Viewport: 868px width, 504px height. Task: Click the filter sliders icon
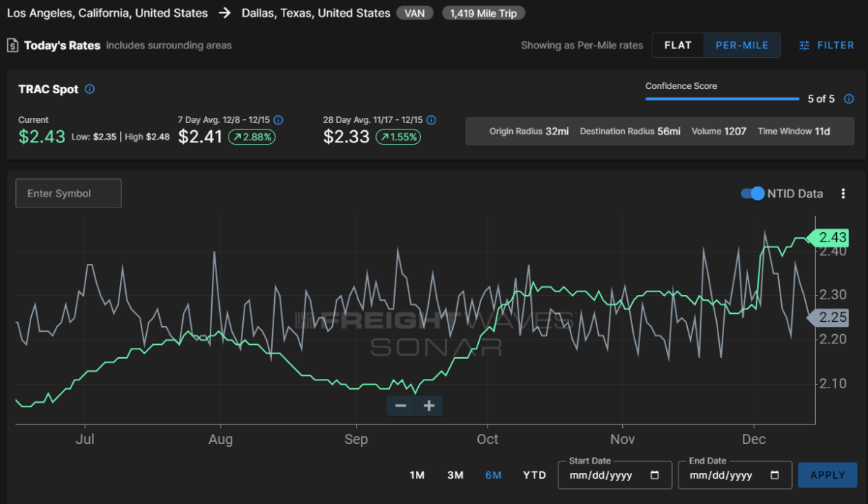tap(804, 46)
